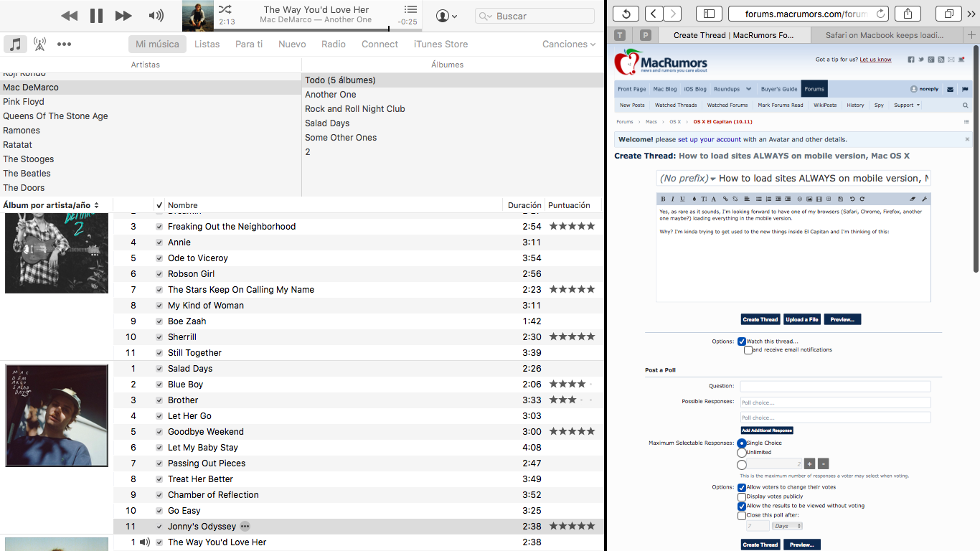Switch to the Mi música tab
Viewport: 980px width, 551px height.
point(157,44)
